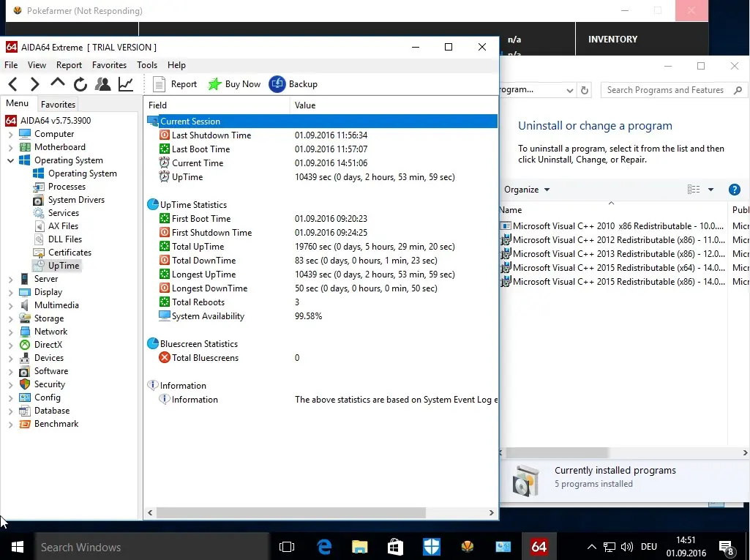Select the Benchmark tree item
The image size is (750, 560).
pyautogui.click(x=56, y=424)
